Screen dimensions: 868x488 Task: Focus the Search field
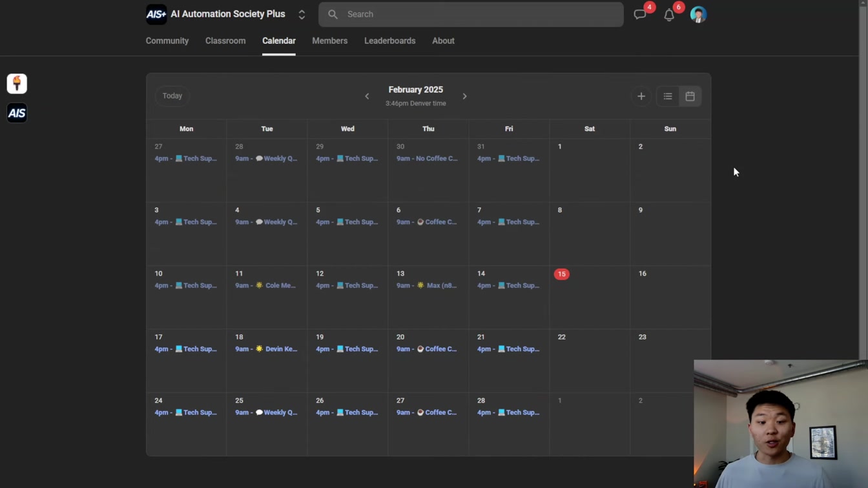[x=471, y=14]
